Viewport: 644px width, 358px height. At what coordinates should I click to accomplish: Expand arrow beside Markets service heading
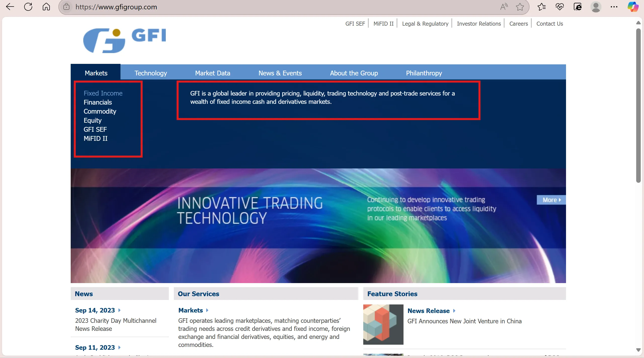pyautogui.click(x=207, y=310)
